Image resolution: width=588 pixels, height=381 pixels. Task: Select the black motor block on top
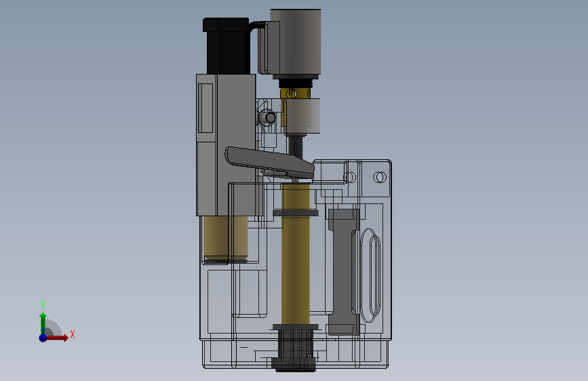click(x=226, y=45)
